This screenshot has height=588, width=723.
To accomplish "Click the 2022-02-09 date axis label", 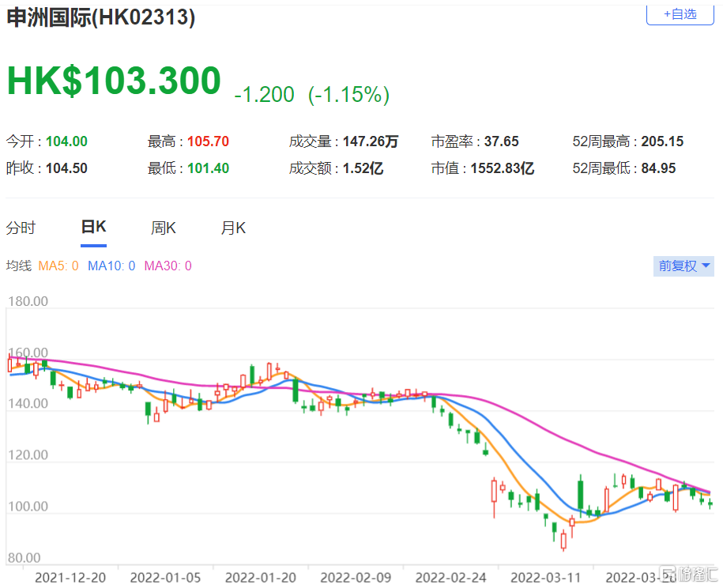I will coord(356,578).
